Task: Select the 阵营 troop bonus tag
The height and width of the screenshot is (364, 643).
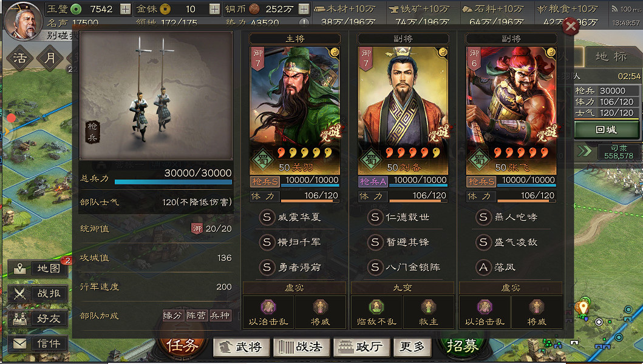Action: [197, 315]
